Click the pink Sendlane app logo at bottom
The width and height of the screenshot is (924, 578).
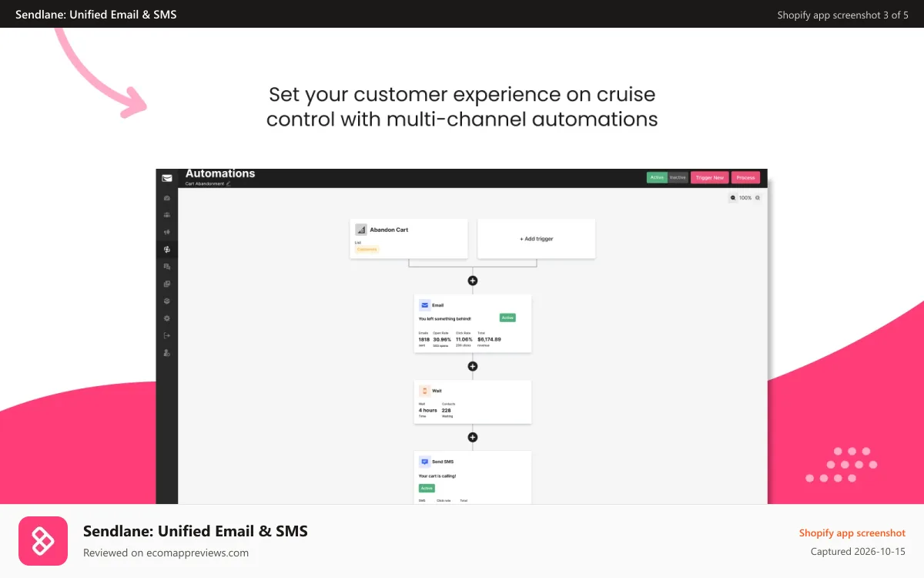click(x=43, y=541)
